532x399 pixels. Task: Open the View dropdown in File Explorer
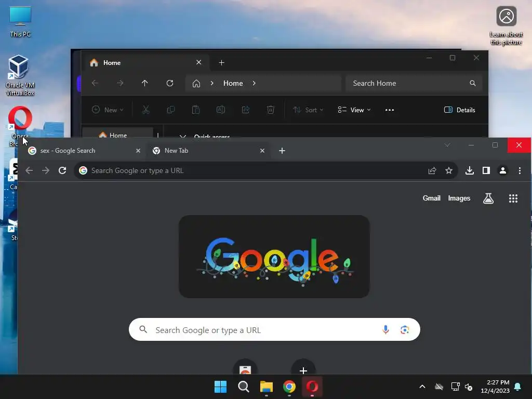tap(354, 110)
